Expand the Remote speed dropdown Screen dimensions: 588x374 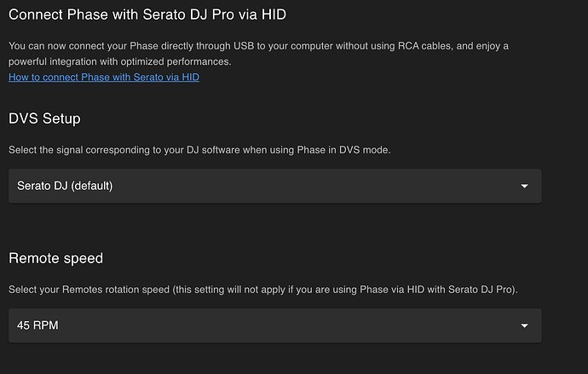click(274, 325)
